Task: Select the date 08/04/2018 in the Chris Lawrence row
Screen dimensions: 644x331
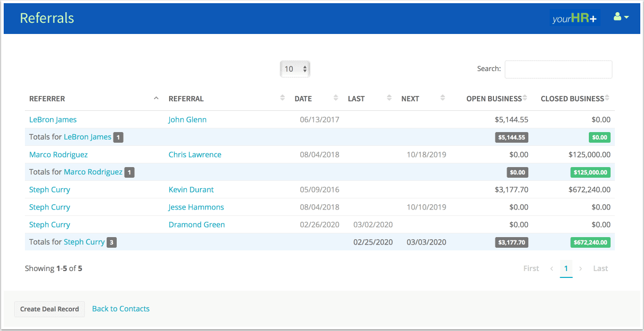Action: pos(319,155)
